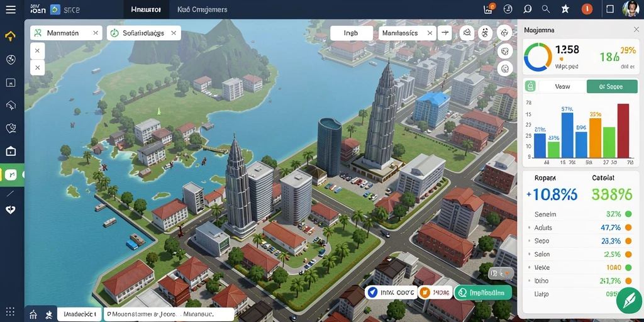The image size is (644, 322).
Task: Click the square window icon in top bar
Action: pos(610,9)
